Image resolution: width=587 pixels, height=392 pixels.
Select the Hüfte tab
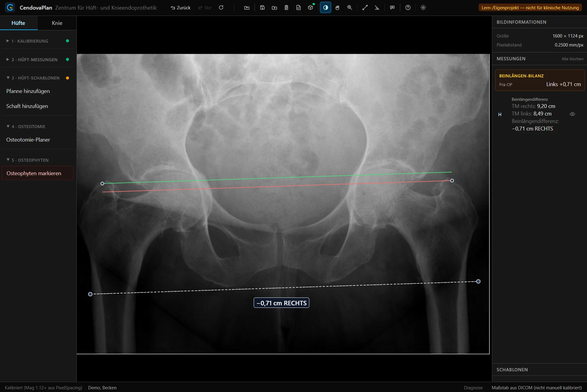point(18,23)
